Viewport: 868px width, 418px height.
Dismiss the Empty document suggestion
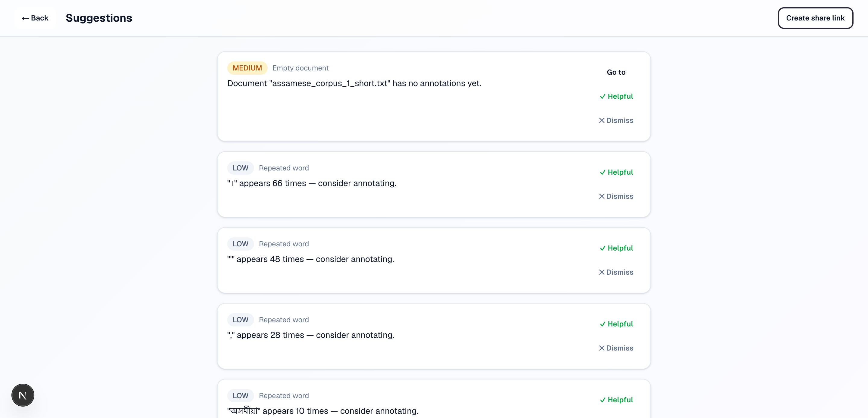[x=616, y=120]
